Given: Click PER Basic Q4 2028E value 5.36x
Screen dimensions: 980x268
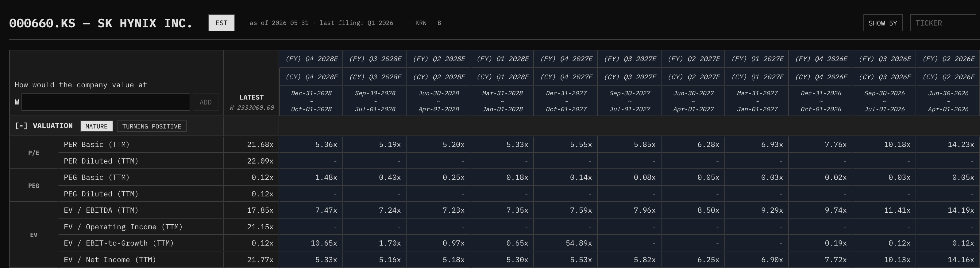Looking at the screenshot, I should tap(326, 144).
